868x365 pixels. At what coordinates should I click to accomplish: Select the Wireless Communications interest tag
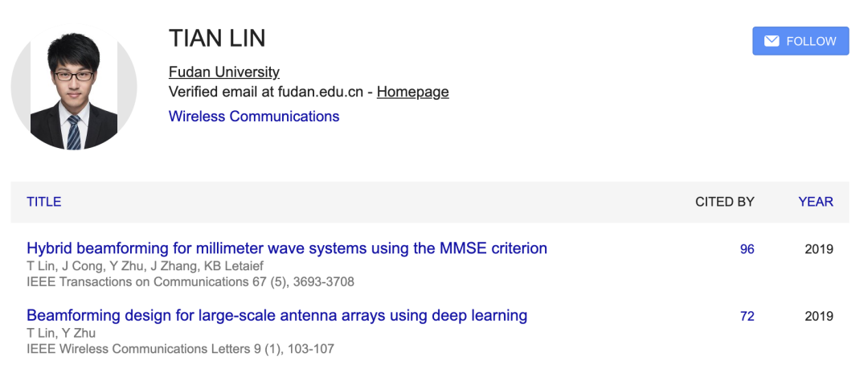tap(254, 117)
